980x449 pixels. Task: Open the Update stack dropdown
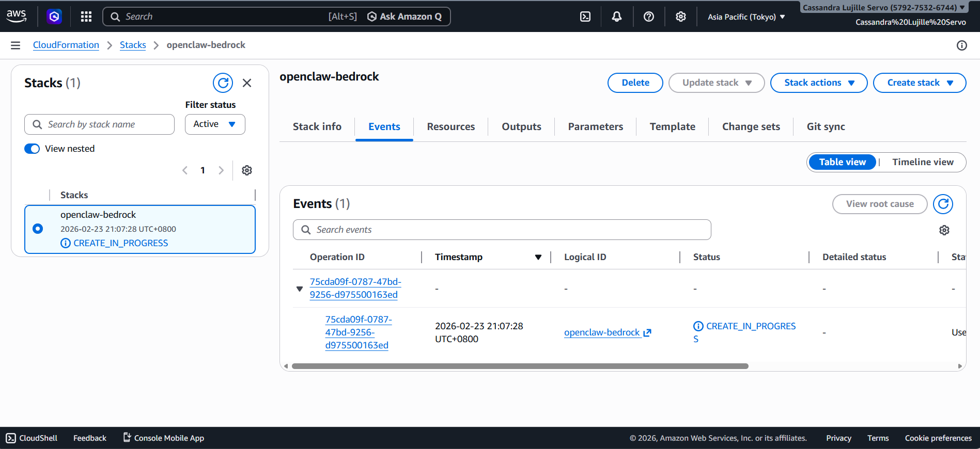click(717, 83)
